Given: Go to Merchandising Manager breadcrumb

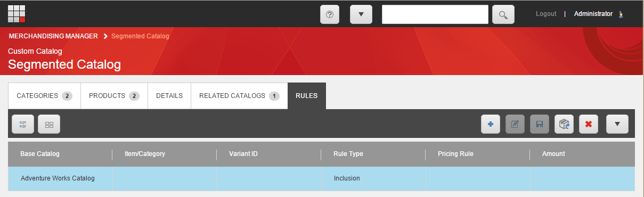Looking at the screenshot, I should tap(53, 36).
